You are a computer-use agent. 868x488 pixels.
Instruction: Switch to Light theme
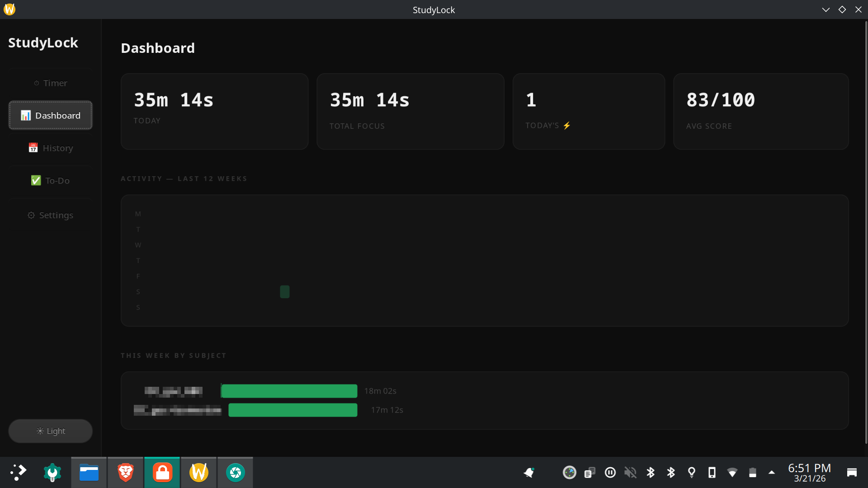pyautogui.click(x=50, y=431)
